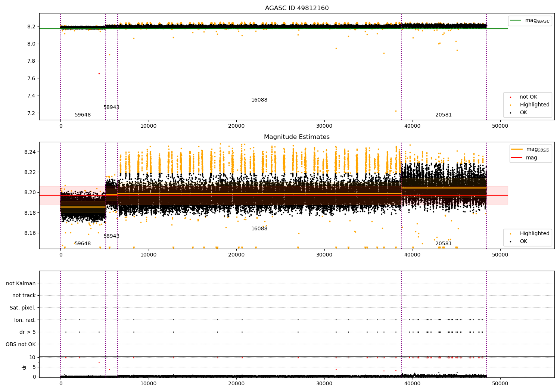Click the 50000 x-tick under the bottom plot

[500, 383]
